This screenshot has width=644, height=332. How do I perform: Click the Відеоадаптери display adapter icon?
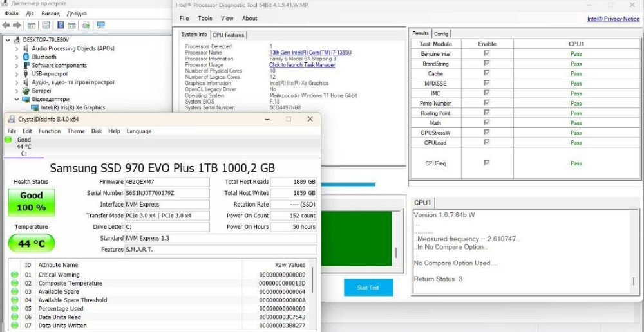(x=26, y=99)
